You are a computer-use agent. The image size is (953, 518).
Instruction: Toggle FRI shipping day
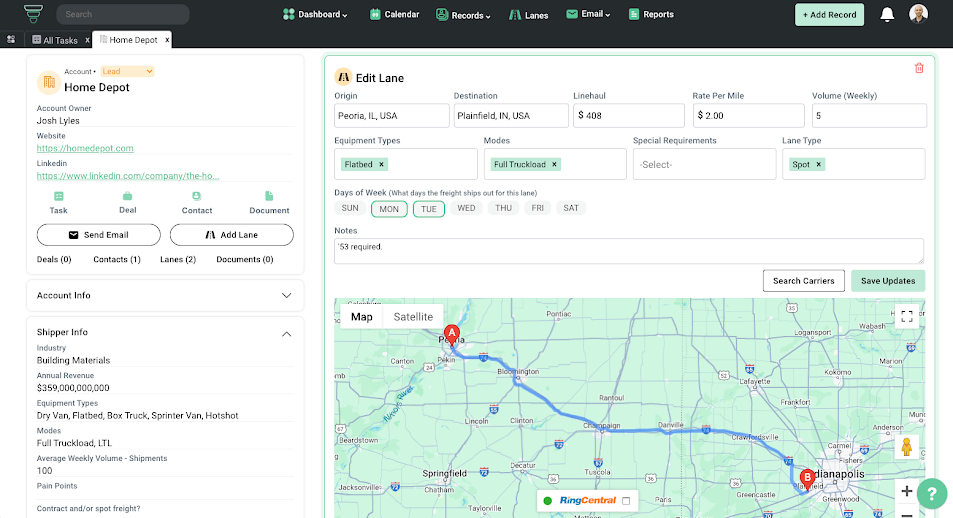click(537, 208)
